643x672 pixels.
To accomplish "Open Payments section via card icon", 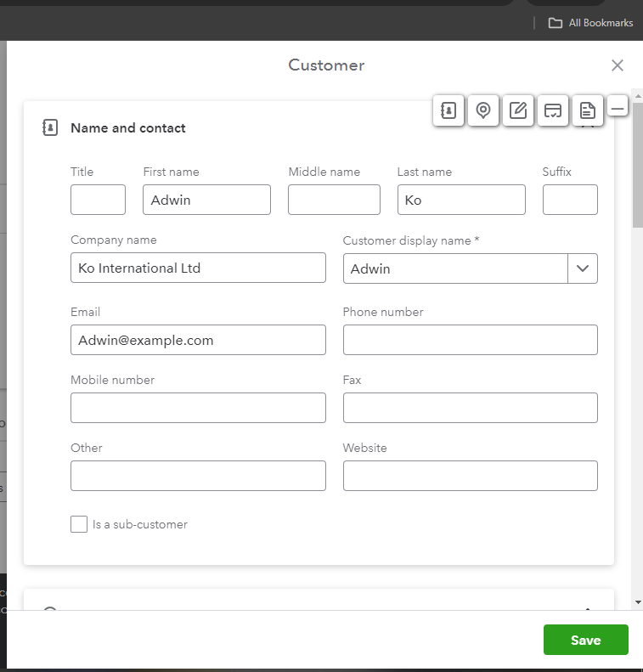I will (553, 110).
